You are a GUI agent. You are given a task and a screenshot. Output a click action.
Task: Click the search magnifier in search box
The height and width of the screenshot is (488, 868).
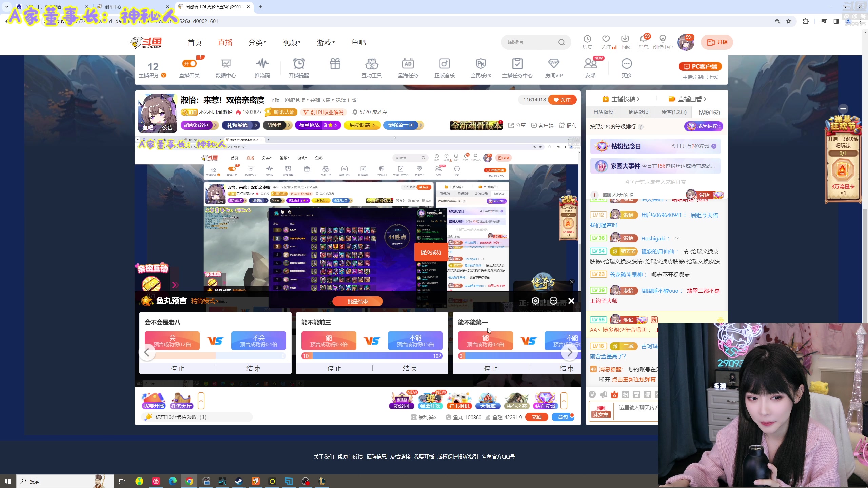point(561,42)
